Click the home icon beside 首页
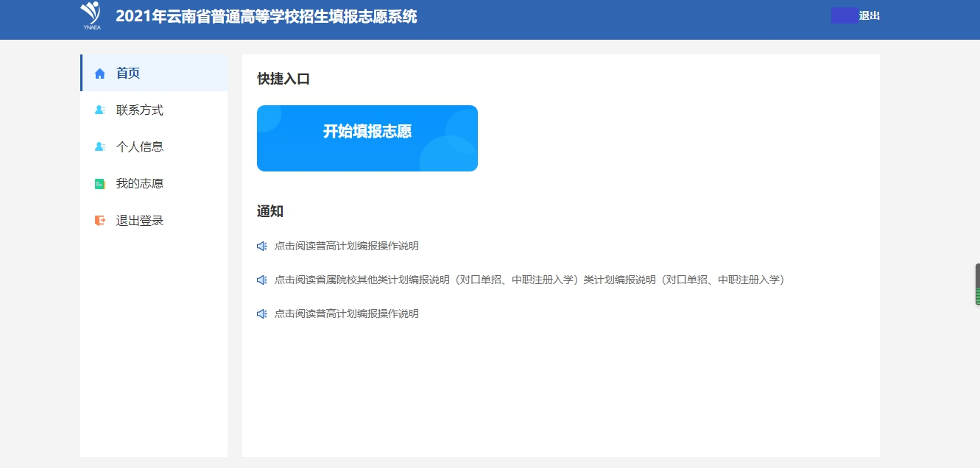This screenshot has height=468, width=980. [x=100, y=74]
